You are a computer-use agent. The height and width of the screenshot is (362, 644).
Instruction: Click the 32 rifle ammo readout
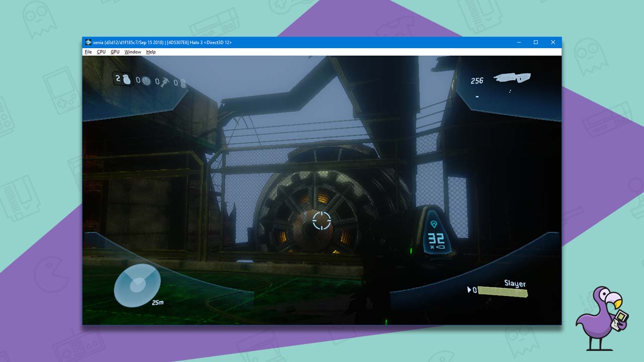pos(436,237)
